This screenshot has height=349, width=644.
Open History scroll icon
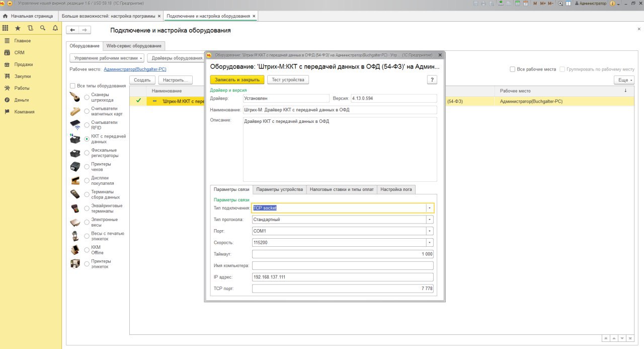(30, 28)
